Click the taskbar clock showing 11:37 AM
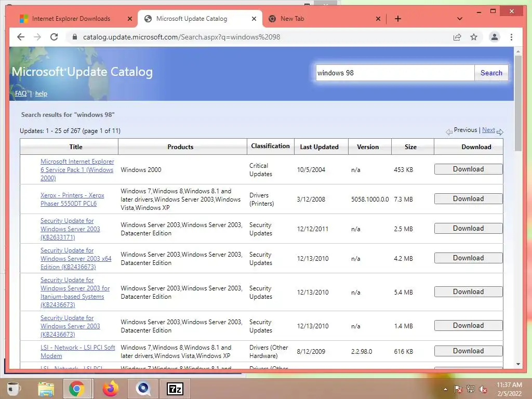The image size is (532, 399). 509,389
